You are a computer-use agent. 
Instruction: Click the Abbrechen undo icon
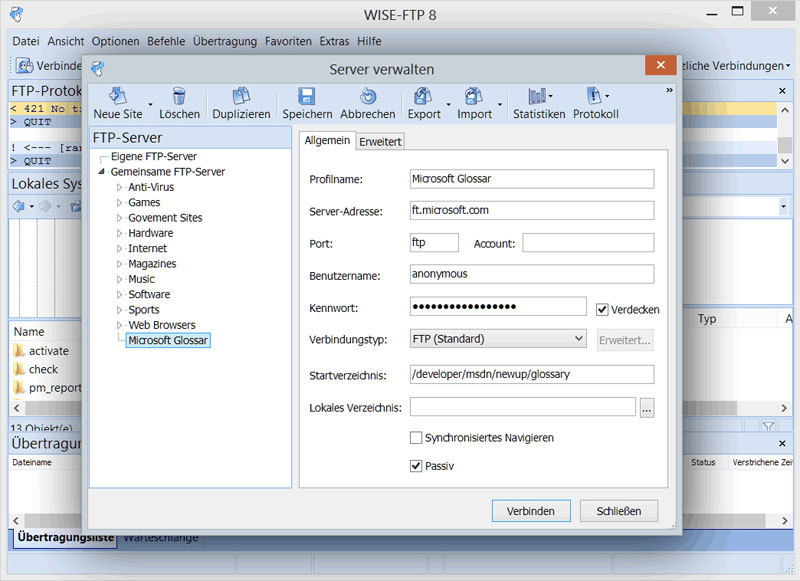click(367, 97)
